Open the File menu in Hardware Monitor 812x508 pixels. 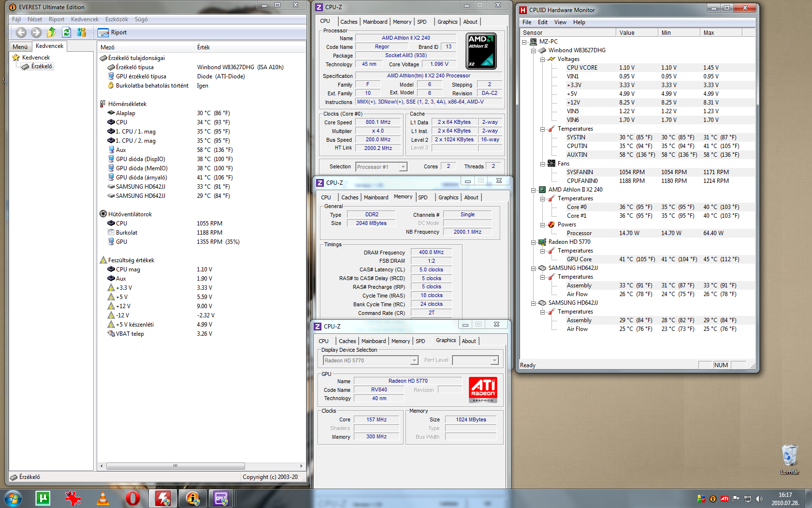click(x=527, y=22)
